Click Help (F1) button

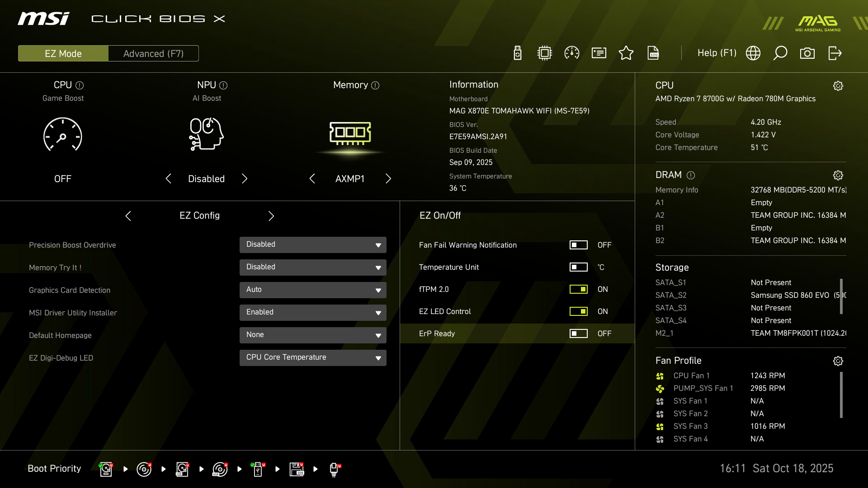[x=717, y=53]
